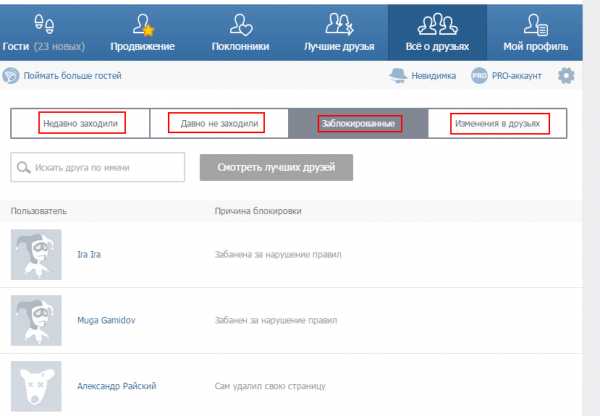Click Смотреть лучших друзей button
Image resolution: width=600 pixels, height=416 pixels.
pos(276,167)
